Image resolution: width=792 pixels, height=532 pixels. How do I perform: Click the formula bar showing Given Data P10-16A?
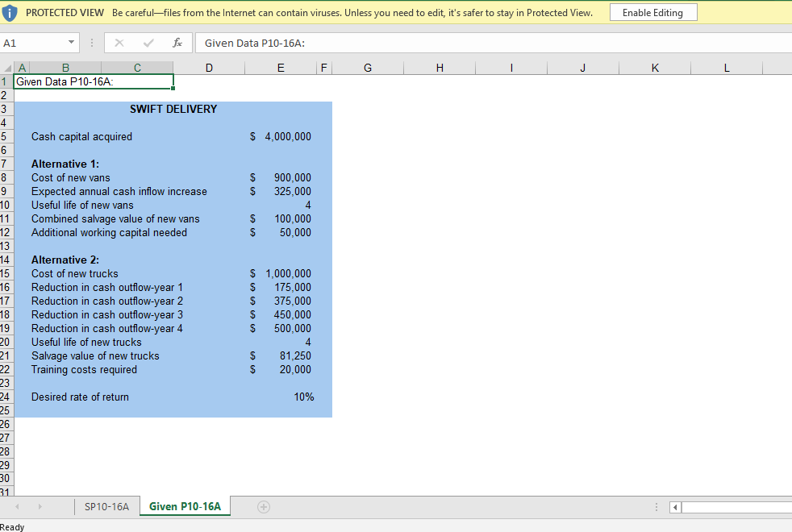[493, 43]
